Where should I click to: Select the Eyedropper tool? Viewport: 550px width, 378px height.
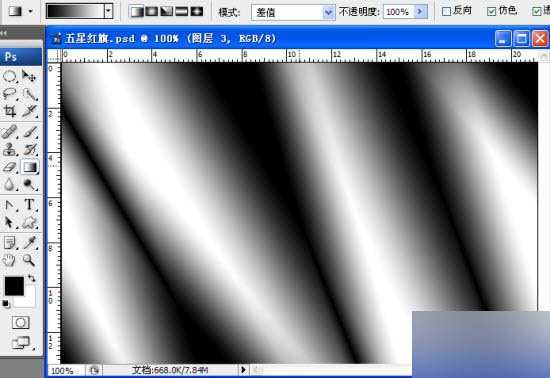[x=30, y=242]
